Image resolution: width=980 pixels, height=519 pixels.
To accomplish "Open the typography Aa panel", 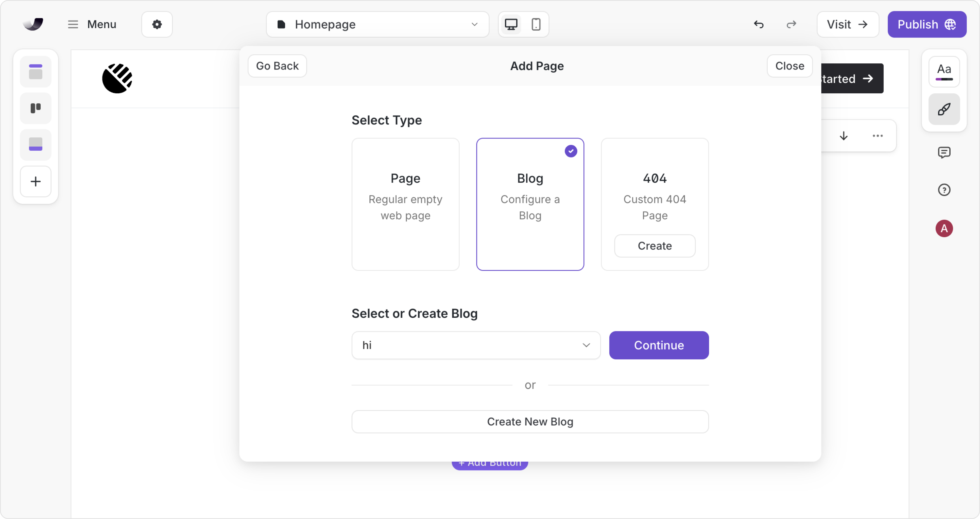I will [x=944, y=72].
